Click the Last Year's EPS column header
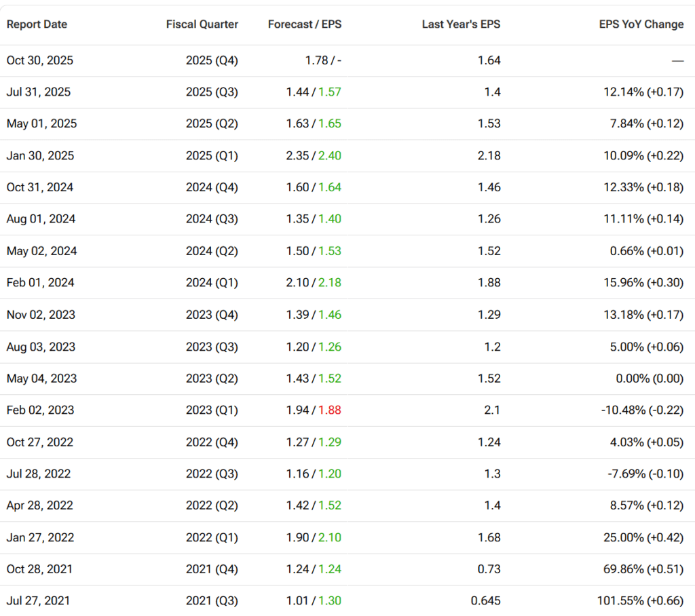This screenshot has width=695, height=616. tap(461, 24)
